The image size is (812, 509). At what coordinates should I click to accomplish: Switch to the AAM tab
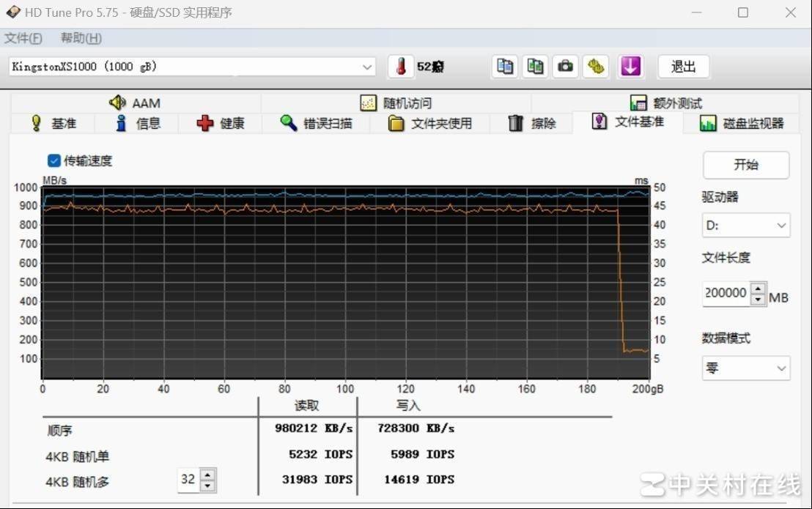tap(136, 103)
